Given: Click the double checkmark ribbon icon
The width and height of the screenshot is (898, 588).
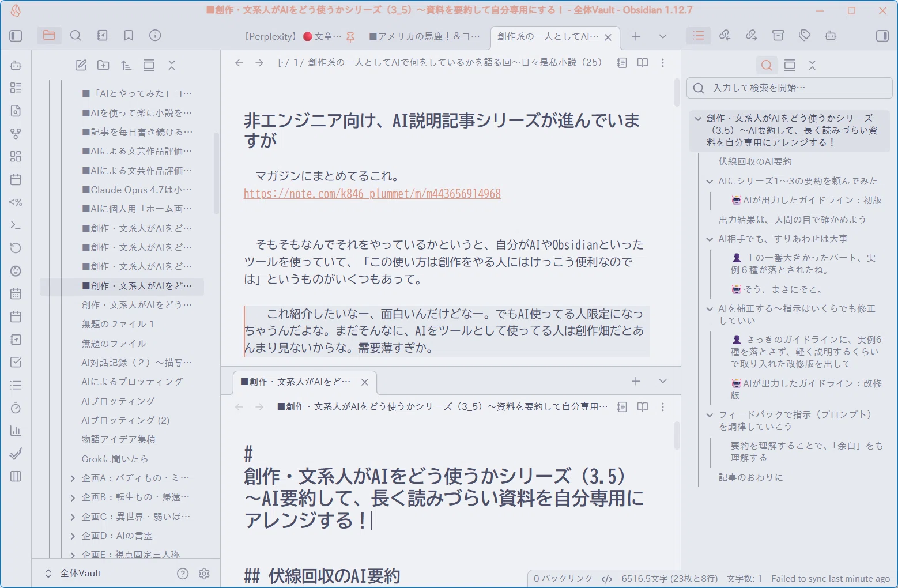Looking at the screenshot, I should coord(16,454).
